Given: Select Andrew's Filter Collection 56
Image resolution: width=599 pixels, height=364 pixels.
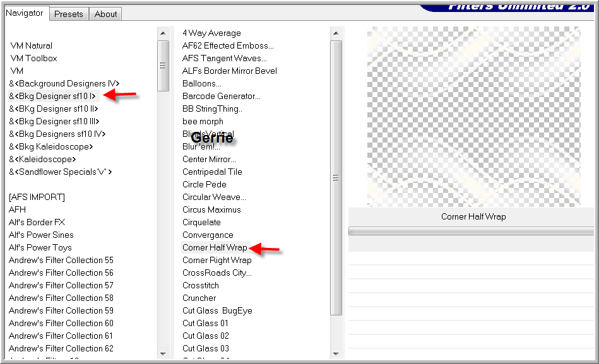Looking at the screenshot, I should [61, 273].
